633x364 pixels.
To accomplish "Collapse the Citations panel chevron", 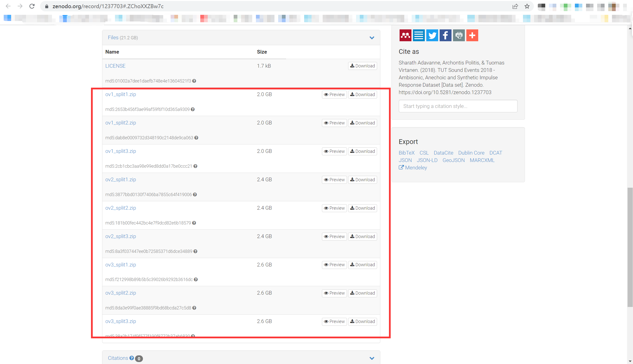I will [372, 358].
